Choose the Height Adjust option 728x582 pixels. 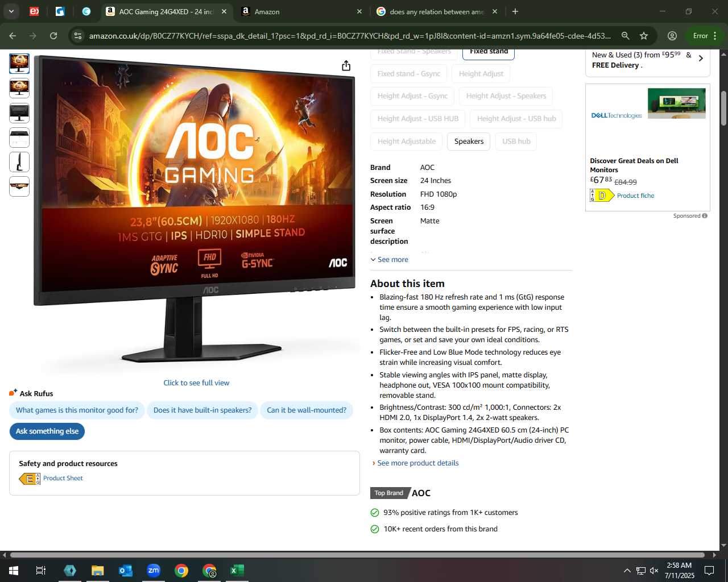[481, 73]
